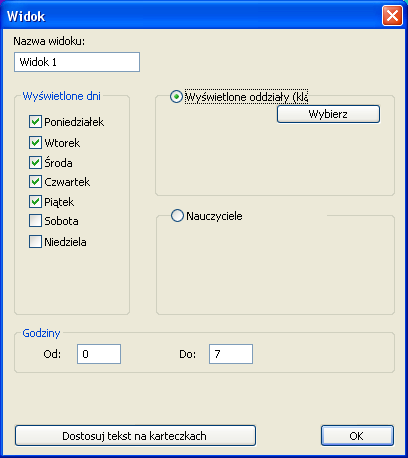
Task: Uncheck the Poniedziałek checkbox
Action: tap(35, 122)
